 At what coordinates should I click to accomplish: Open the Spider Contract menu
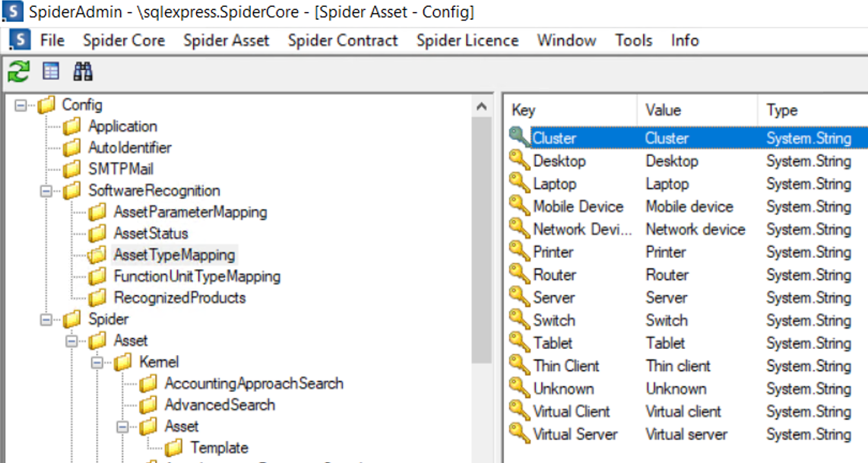pyautogui.click(x=343, y=40)
